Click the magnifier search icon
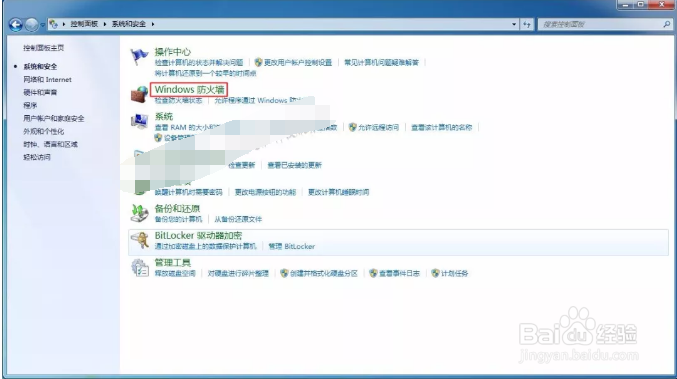The image size is (677, 379). (667, 24)
